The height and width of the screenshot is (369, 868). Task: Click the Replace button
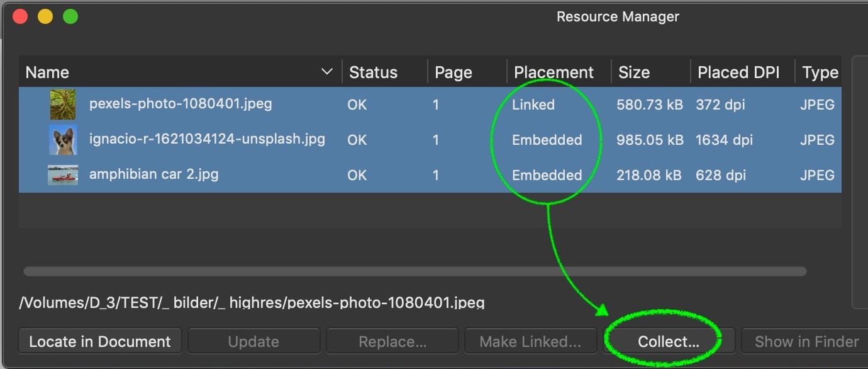(x=392, y=341)
